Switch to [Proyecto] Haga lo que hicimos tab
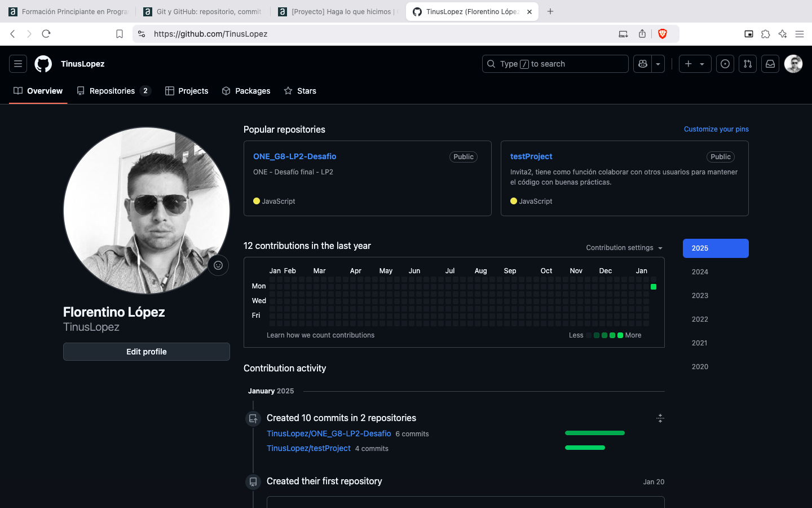The height and width of the screenshot is (508, 812). pos(338,11)
